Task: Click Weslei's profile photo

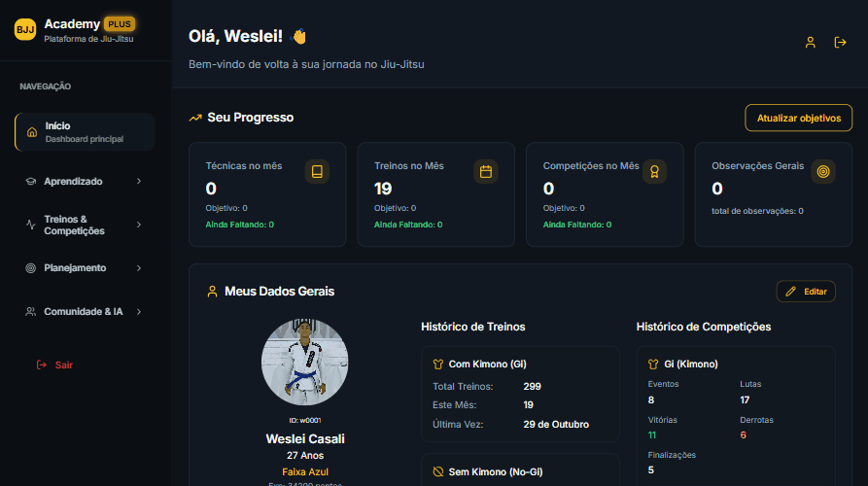Action: [304, 363]
